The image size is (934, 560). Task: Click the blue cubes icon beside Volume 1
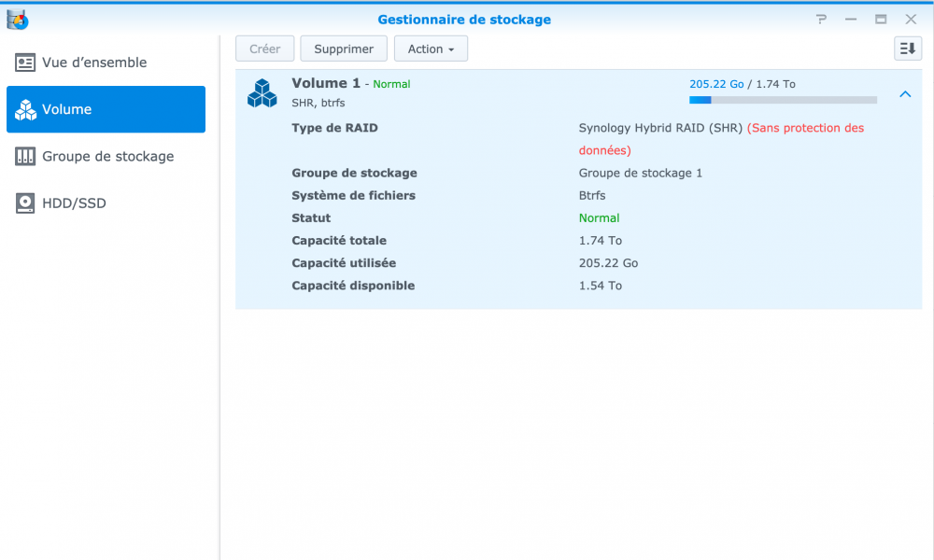[x=262, y=92]
